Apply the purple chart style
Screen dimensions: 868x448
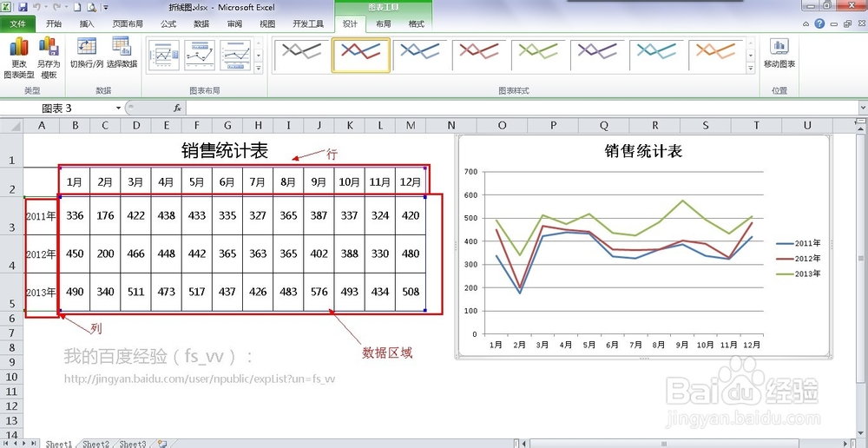[x=598, y=56]
